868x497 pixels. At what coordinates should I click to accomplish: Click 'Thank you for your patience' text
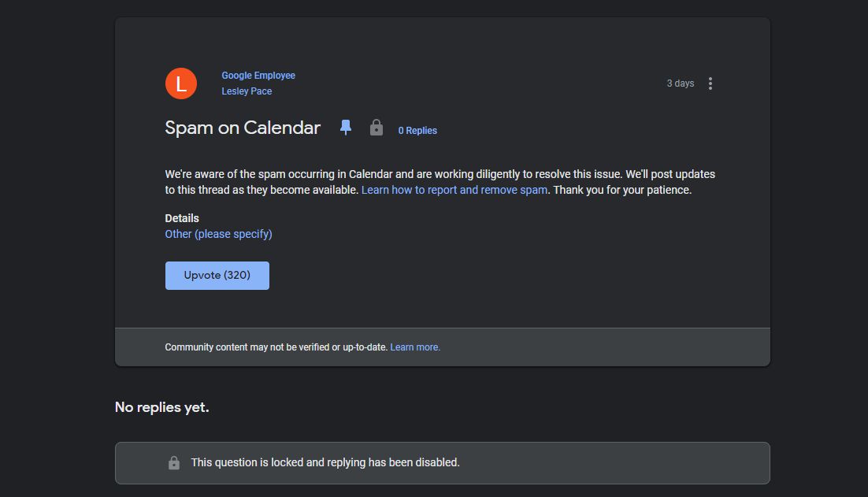point(622,190)
